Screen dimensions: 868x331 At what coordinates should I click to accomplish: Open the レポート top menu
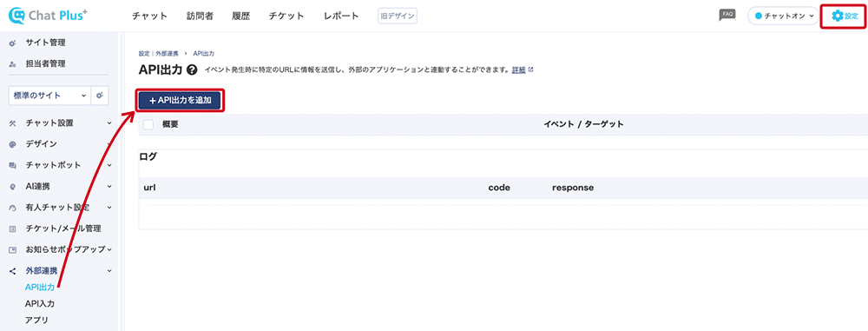[x=341, y=17]
